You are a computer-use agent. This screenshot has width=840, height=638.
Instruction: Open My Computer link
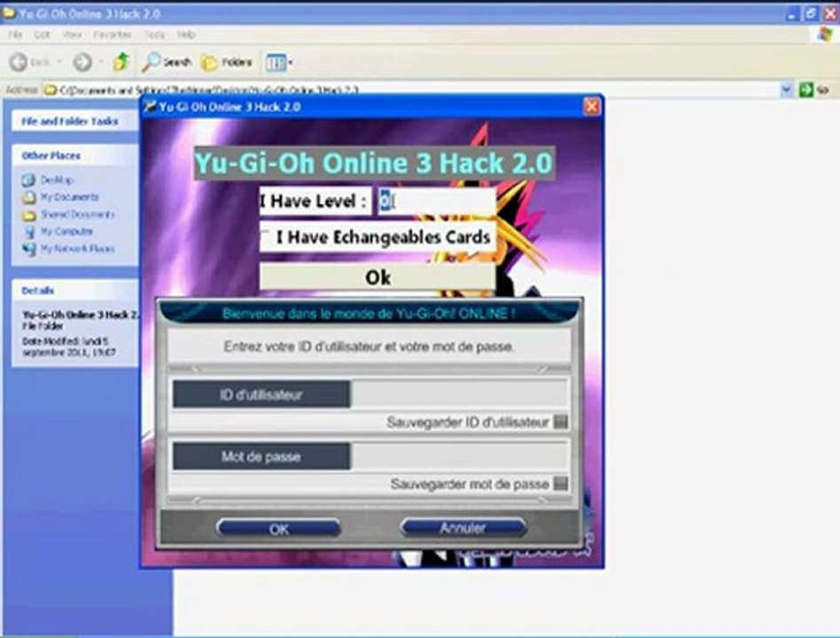point(67,231)
